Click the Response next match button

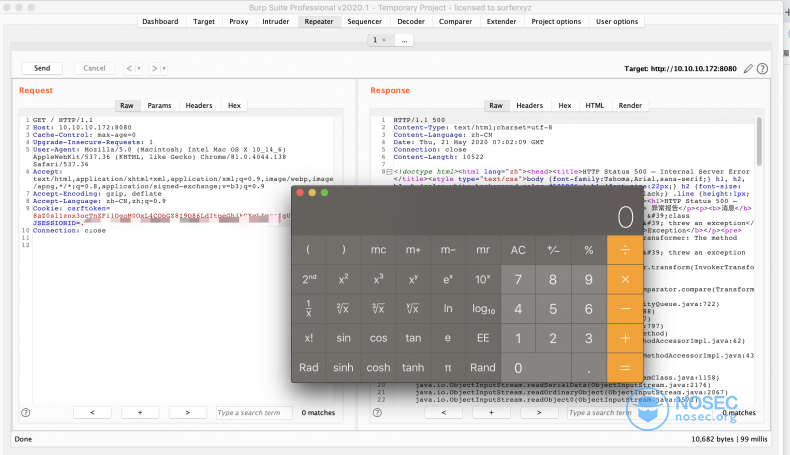tap(539, 413)
